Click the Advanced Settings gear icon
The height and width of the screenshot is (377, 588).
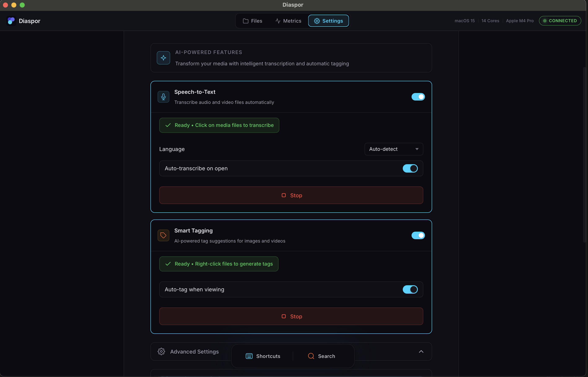click(161, 351)
